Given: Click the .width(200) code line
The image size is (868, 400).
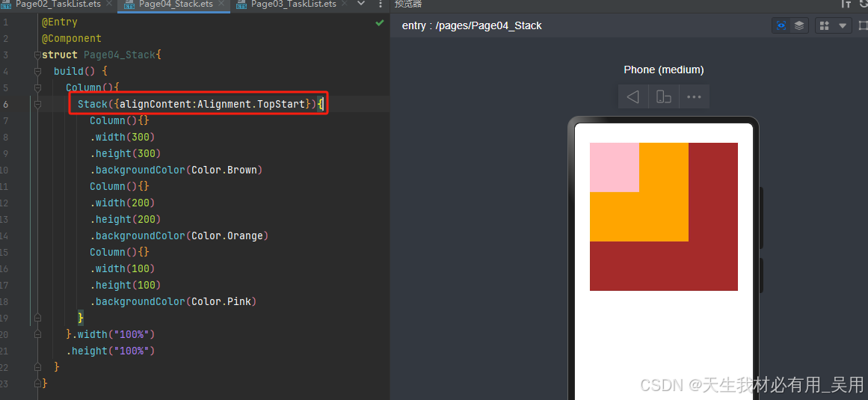Looking at the screenshot, I should pyautogui.click(x=123, y=203).
